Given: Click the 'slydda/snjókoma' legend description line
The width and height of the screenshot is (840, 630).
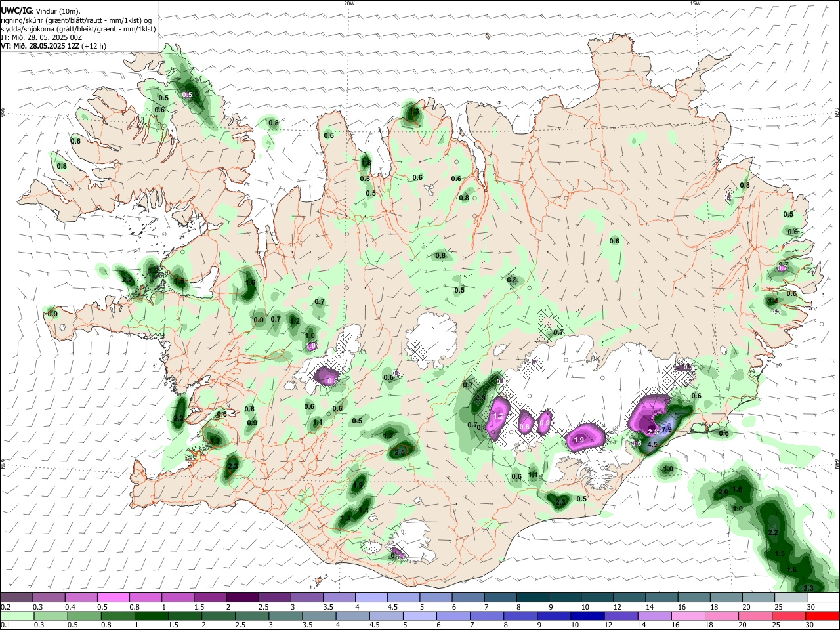Looking at the screenshot, I should point(78,29).
